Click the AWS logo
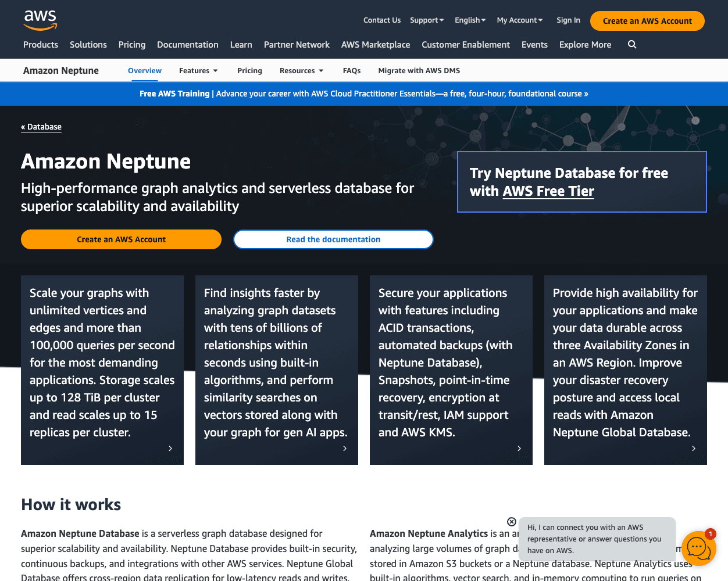Image resolution: width=728 pixels, height=581 pixels. [40, 20]
